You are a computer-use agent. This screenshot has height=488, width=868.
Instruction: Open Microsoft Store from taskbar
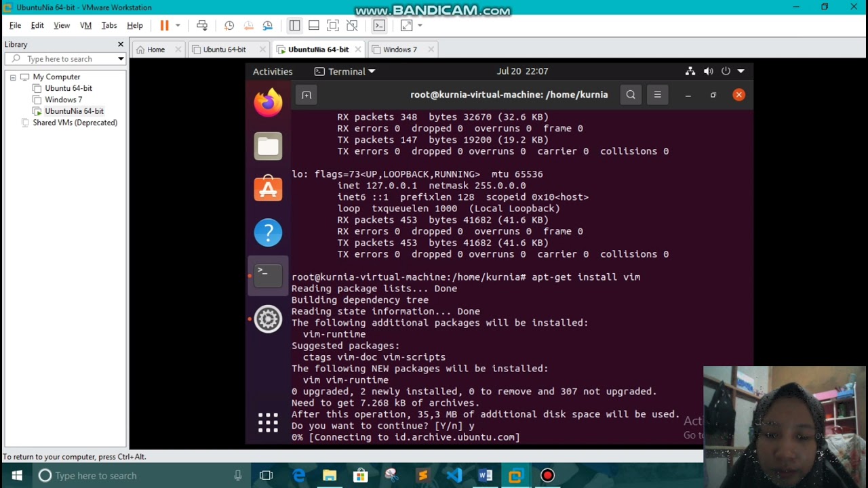pos(360,476)
